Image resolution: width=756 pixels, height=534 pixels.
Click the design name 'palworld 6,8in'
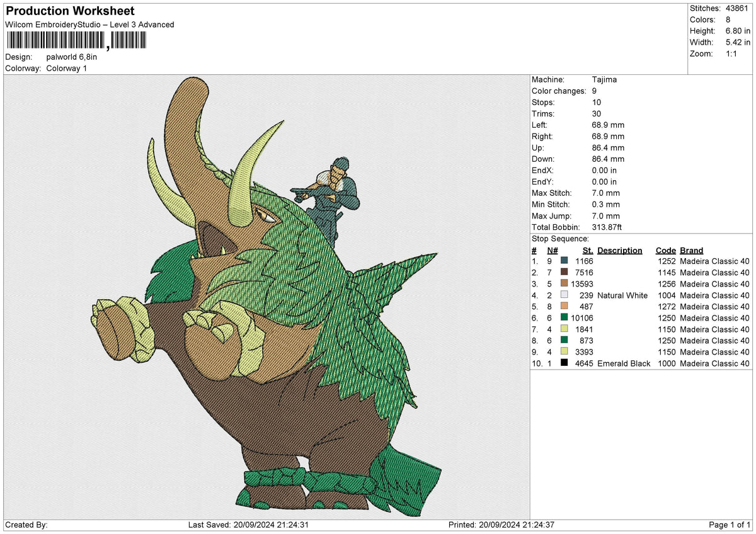point(72,57)
